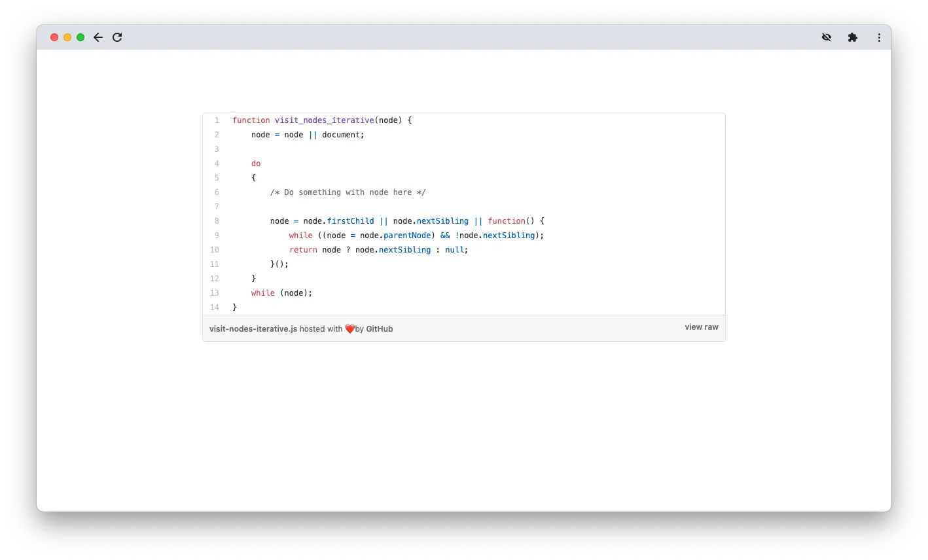The image size is (928, 560).
Task: Open the three-dot browser menu
Action: [x=879, y=37]
